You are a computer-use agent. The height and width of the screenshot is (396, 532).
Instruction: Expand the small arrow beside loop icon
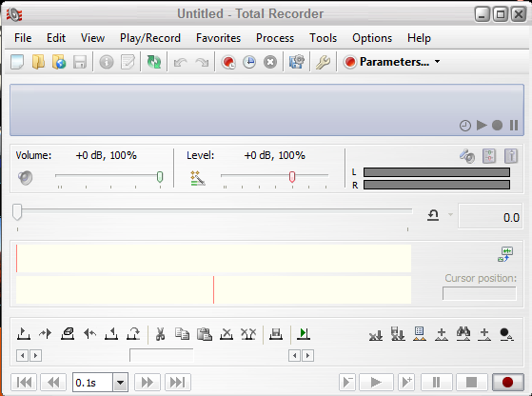point(450,214)
